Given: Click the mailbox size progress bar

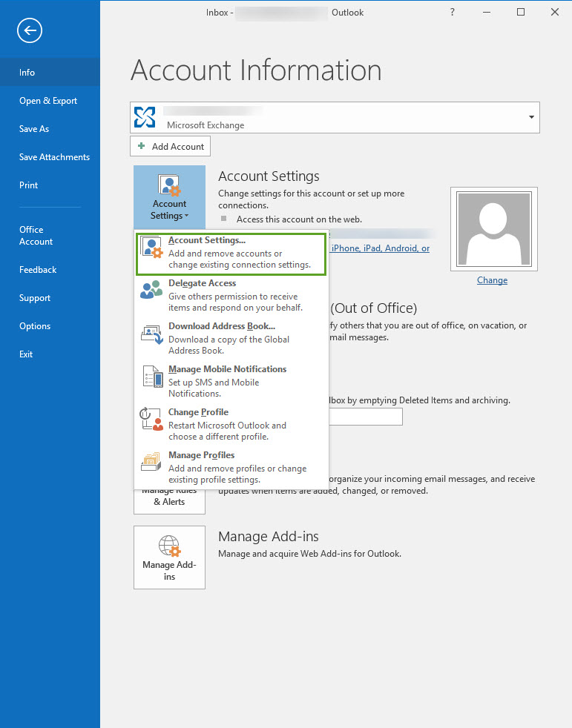Looking at the screenshot, I should [366, 417].
